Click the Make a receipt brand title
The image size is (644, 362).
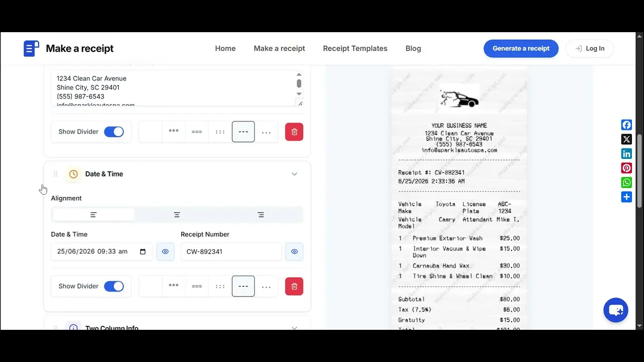(x=79, y=48)
